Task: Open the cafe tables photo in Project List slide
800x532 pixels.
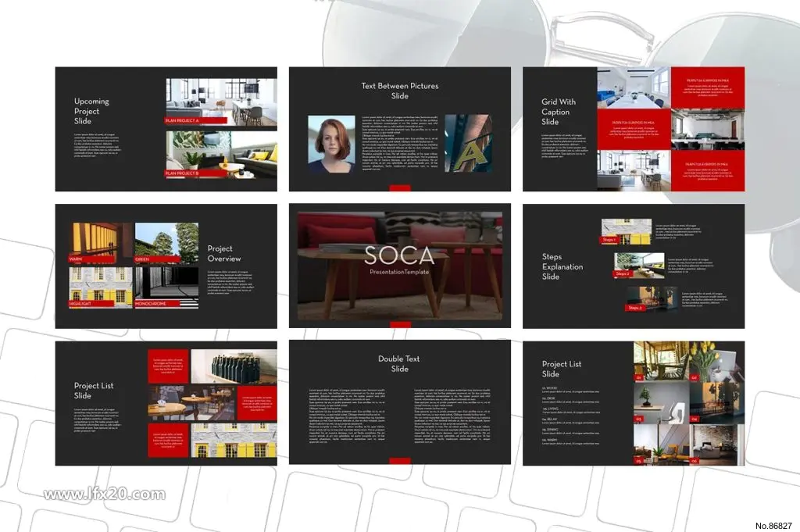Action: 192,402
